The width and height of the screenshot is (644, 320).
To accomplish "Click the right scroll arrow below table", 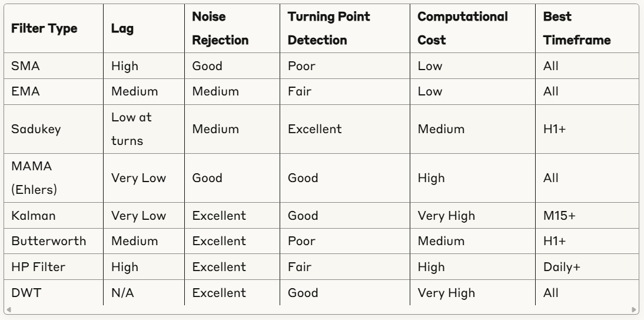I will coord(634,309).
